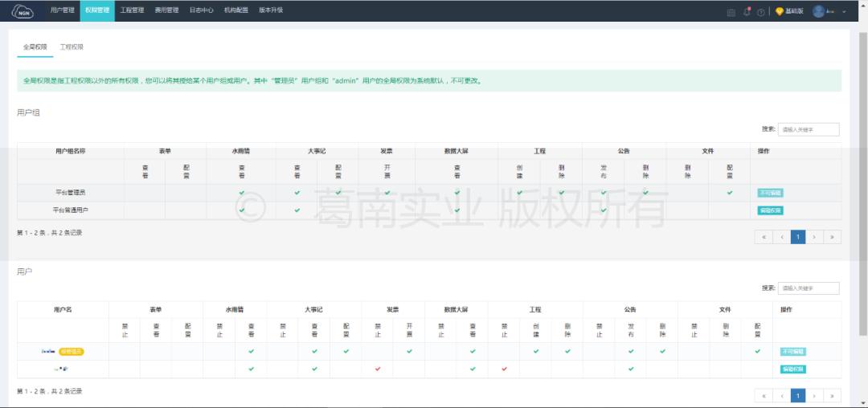
Task: Switch to the 工程权限 tab
Action: click(72, 47)
